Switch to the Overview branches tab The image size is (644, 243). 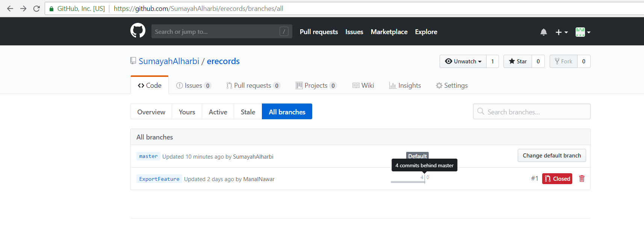pyautogui.click(x=151, y=112)
